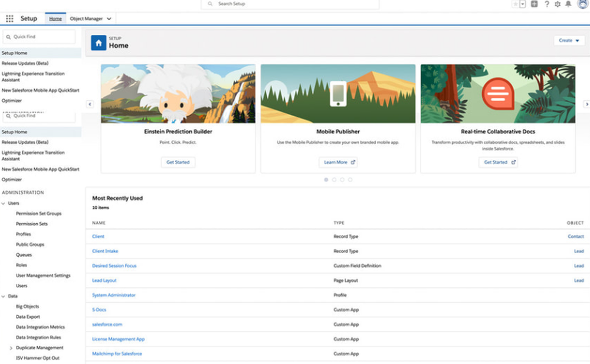Image resolution: width=590 pixels, height=364 pixels.
Task: Open Permission Sets in sidebar
Action: (32, 224)
